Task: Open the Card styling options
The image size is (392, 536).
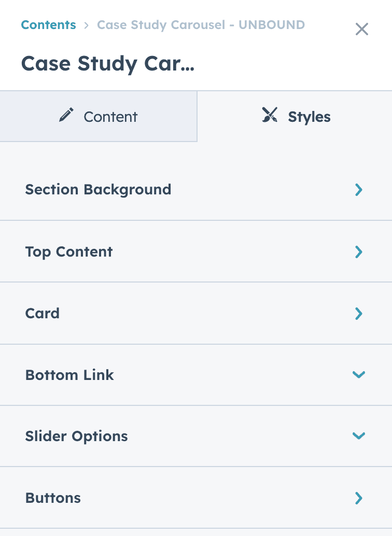Action: [42, 313]
